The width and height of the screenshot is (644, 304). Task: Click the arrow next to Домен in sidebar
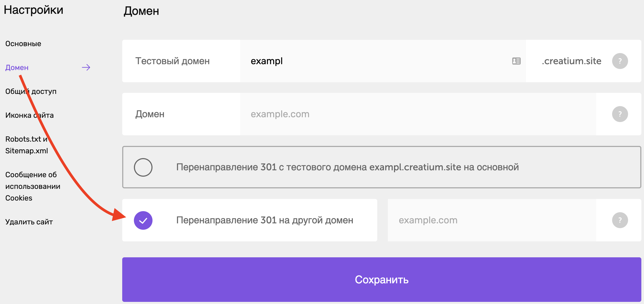coord(86,67)
